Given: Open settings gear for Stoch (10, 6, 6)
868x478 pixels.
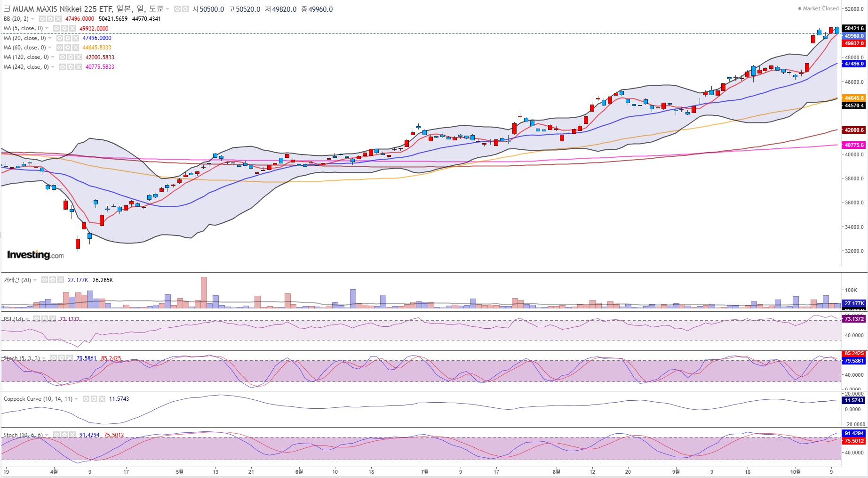Looking at the screenshot, I should (x=64, y=435).
